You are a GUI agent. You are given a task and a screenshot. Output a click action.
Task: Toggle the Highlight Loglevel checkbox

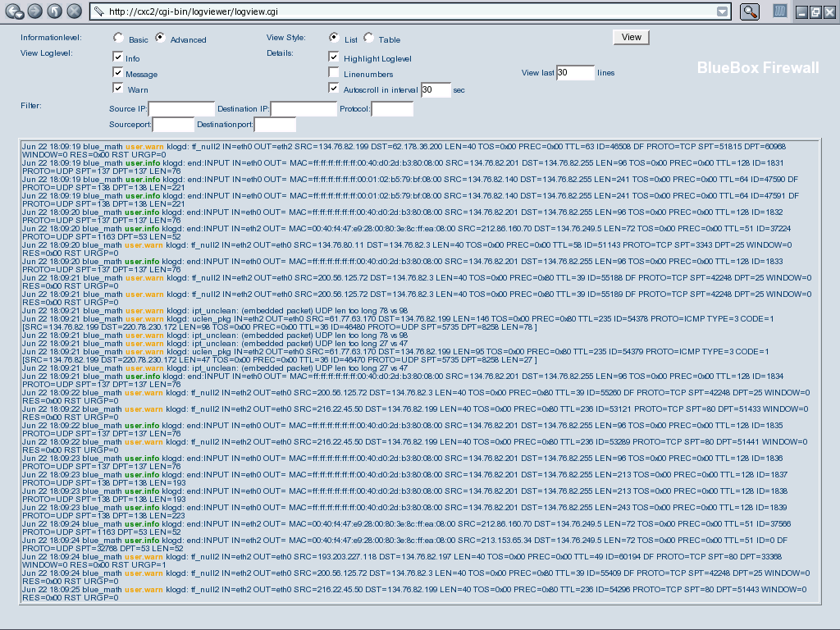pyautogui.click(x=334, y=57)
